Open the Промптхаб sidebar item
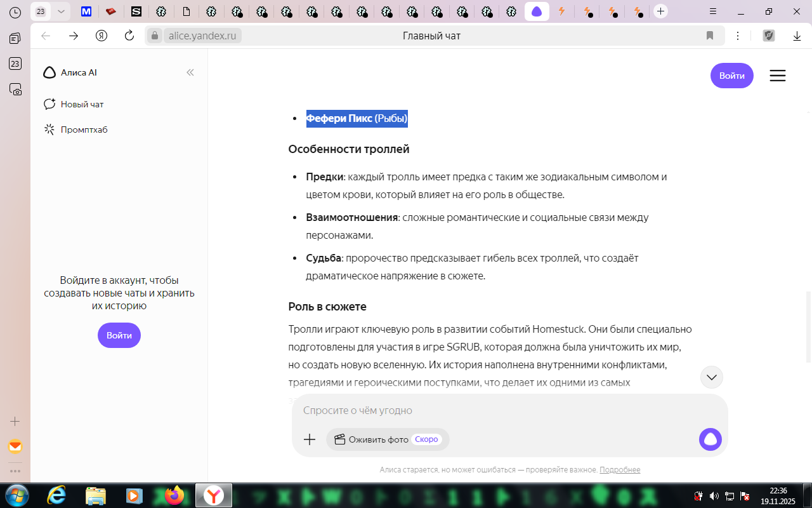812x508 pixels. pyautogui.click(x=84, y=130)
